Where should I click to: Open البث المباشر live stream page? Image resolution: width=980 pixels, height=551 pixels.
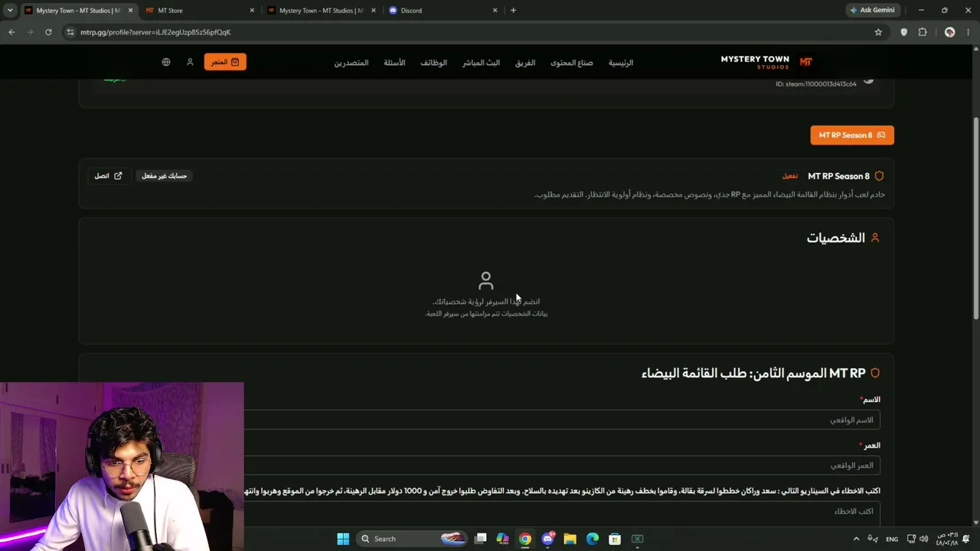pyautogui.click(x=481, y=63)
